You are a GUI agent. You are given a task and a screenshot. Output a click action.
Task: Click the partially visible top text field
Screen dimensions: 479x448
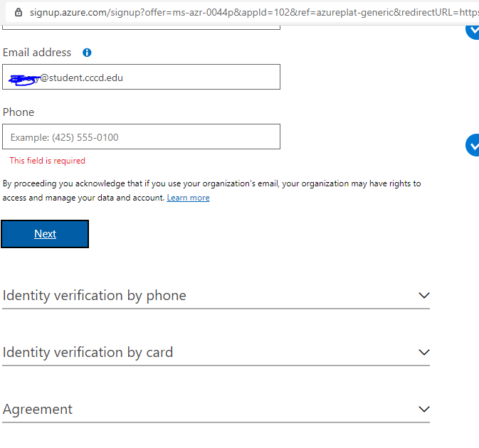click(x=141, y=26)
